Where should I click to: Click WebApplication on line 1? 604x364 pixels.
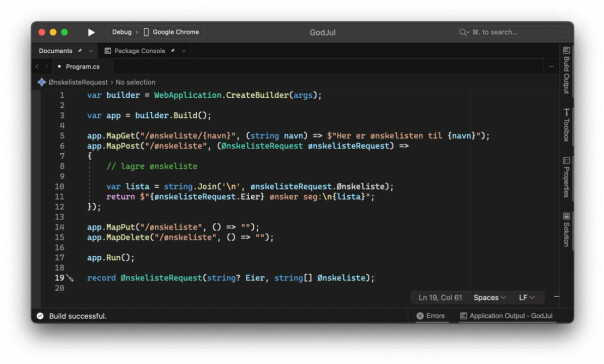coord(188,95)
